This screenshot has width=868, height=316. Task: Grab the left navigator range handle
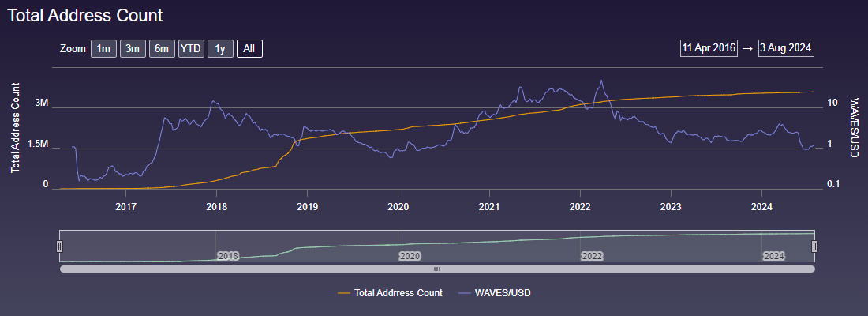point(60,246)
